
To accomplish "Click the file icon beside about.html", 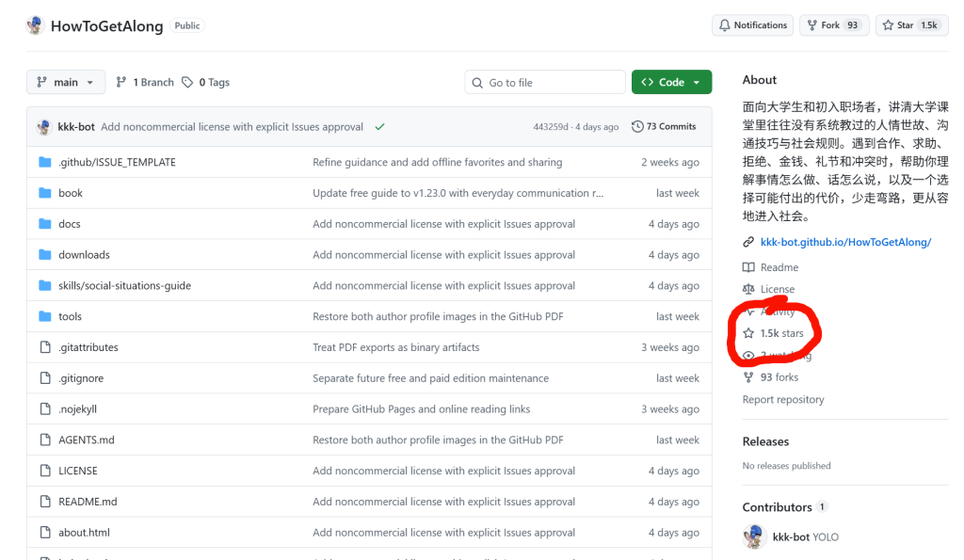I will tap(45, 533).
